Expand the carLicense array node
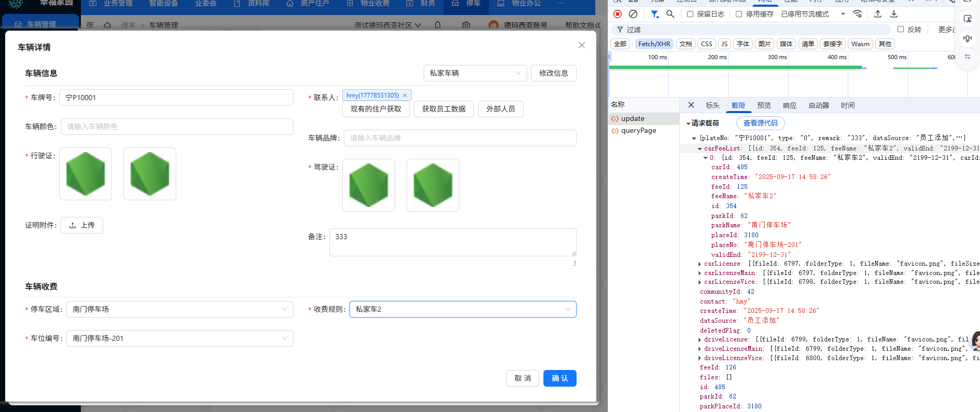 (x=699, y=264)
